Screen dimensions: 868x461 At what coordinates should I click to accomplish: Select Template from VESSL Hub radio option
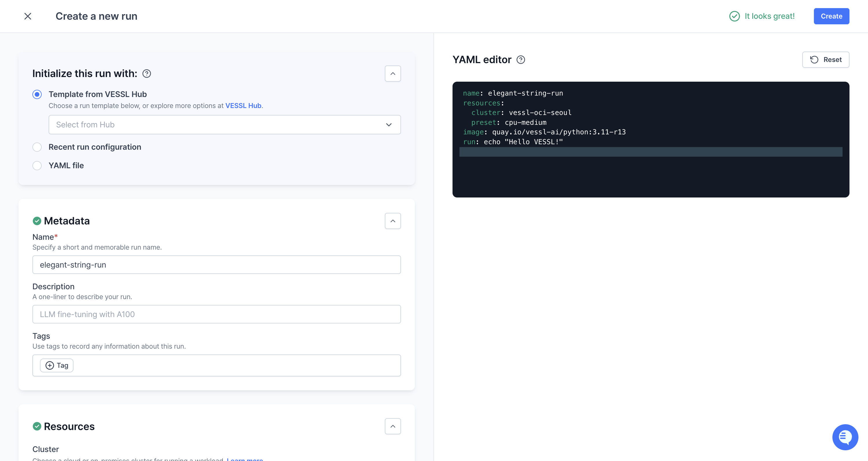[x=37, y=94]
